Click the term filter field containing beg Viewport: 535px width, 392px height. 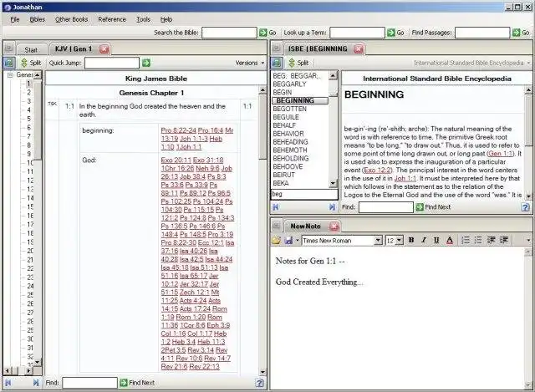[304, 194]
